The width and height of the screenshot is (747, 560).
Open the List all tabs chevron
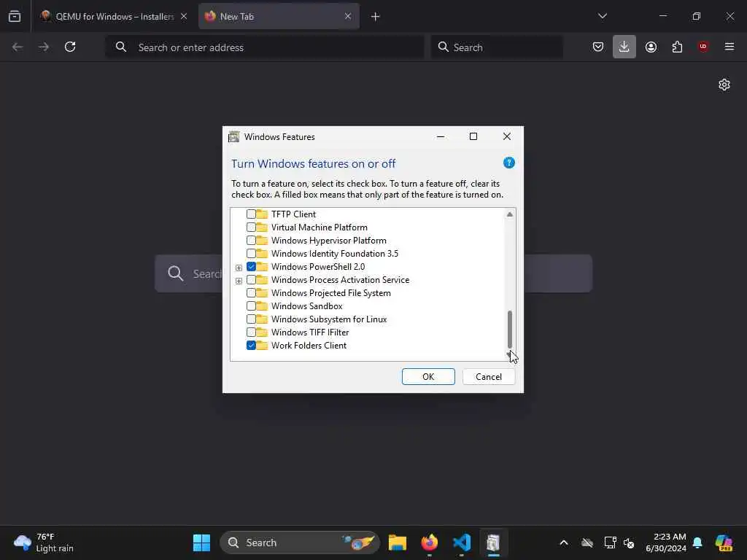coord(603,16)
